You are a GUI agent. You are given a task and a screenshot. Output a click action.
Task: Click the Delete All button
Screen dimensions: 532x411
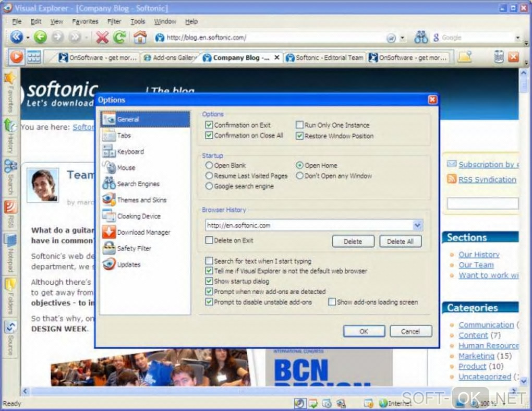pos(400,241)
